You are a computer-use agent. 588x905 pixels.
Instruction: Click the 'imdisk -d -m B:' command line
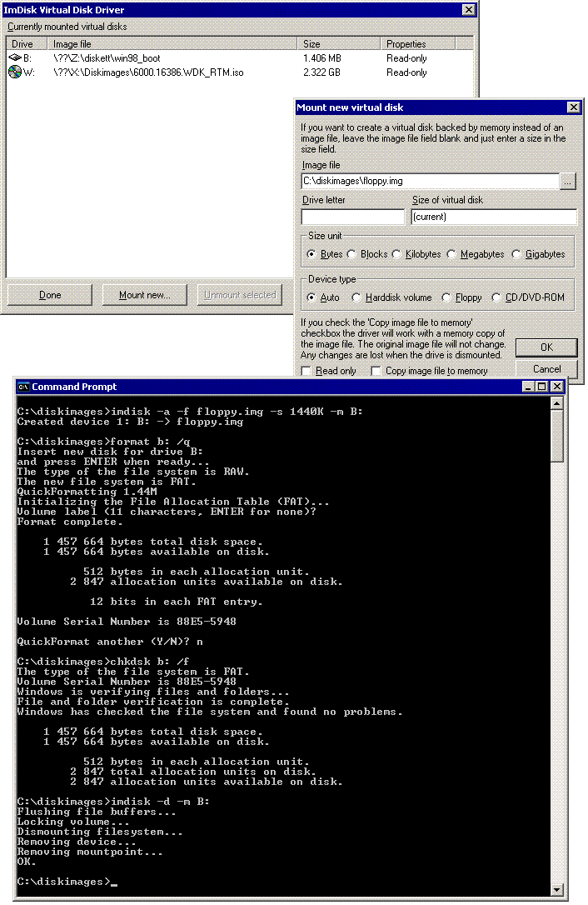point(113,802)
